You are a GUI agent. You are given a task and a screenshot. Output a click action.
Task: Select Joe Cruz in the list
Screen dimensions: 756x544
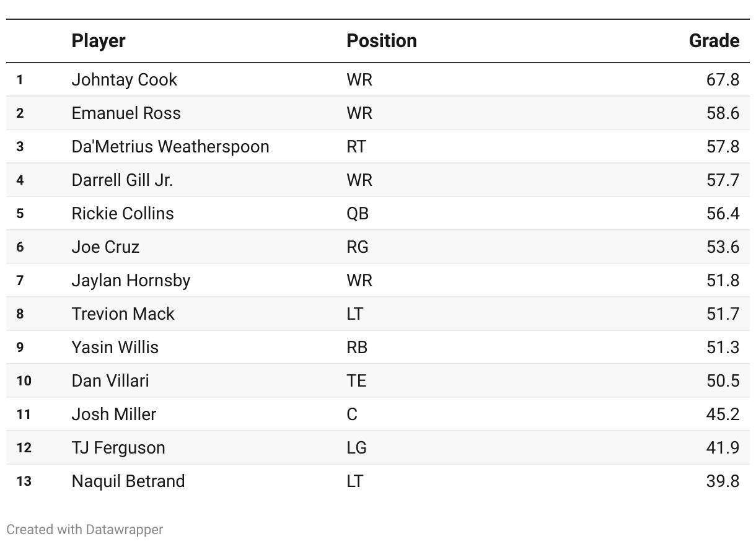tap(105, 247)
